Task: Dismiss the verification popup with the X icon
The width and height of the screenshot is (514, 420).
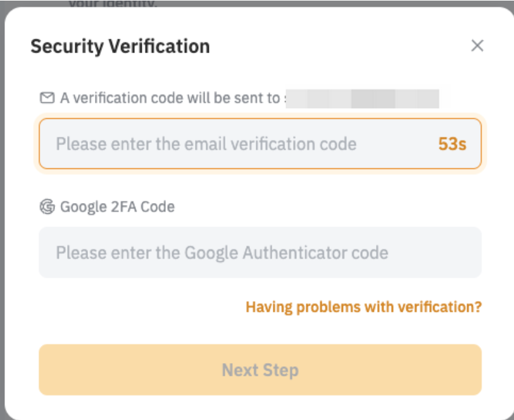Action: point(477,46)
